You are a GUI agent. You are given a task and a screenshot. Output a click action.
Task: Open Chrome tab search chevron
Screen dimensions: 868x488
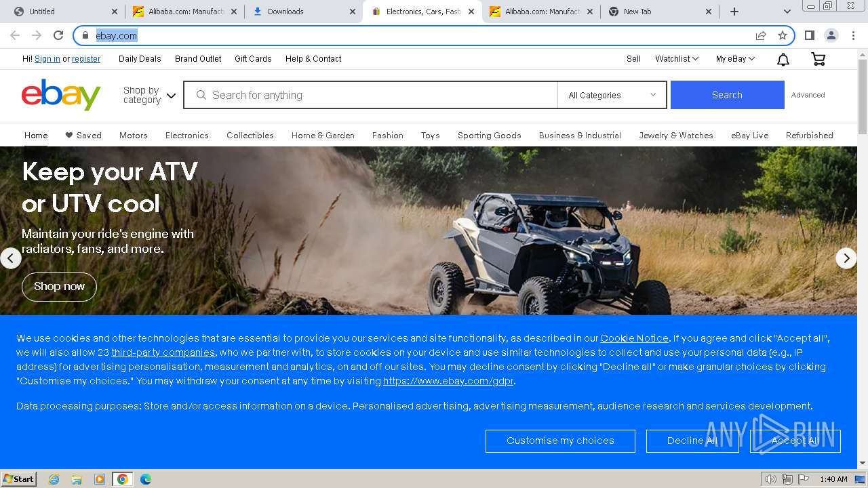tap(787, 12)
